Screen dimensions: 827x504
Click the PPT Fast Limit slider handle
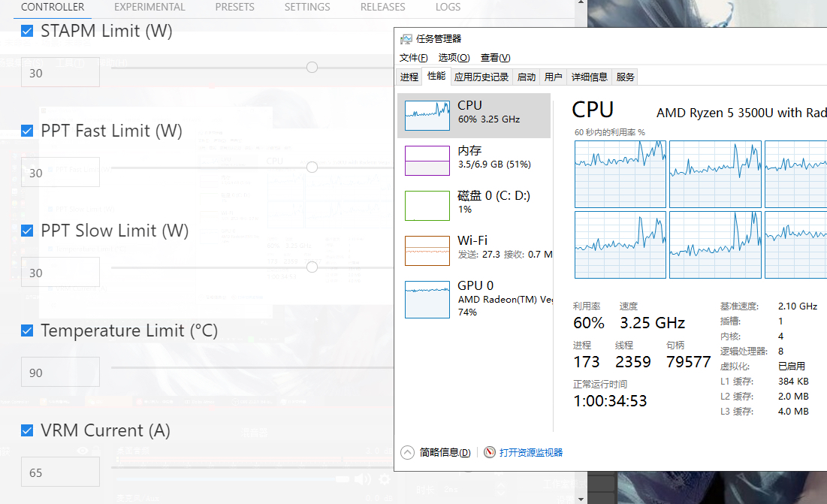coord(312,167)
